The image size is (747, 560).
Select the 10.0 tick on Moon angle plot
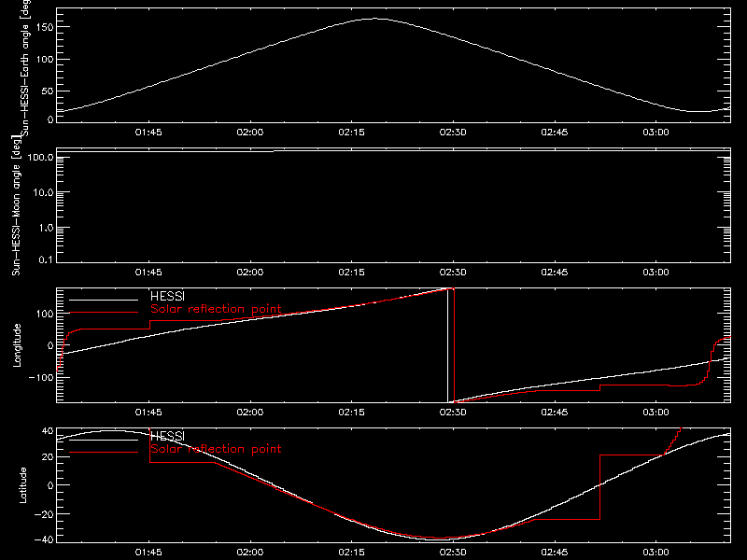tap(43, 192)
